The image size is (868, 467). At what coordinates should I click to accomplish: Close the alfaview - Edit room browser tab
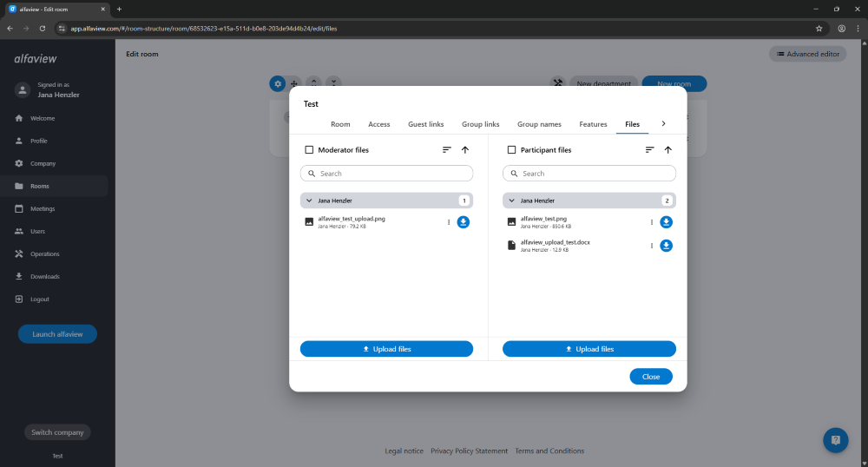tap(102, 9)
